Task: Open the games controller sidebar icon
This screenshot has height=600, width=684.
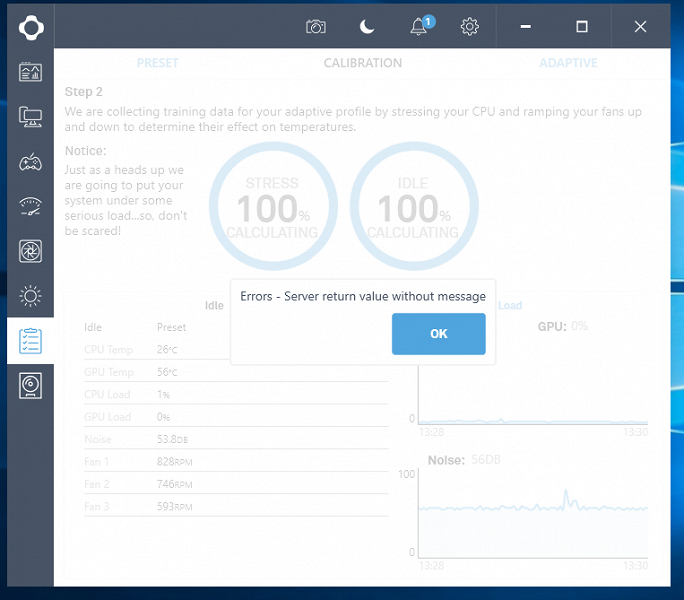Action: 31,162
